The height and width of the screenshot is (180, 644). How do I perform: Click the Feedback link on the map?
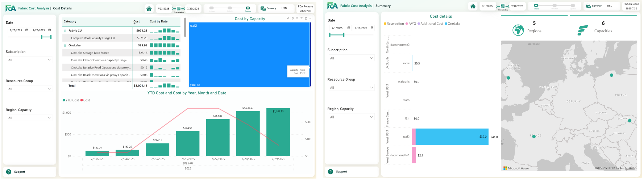[x=630, y=168]
